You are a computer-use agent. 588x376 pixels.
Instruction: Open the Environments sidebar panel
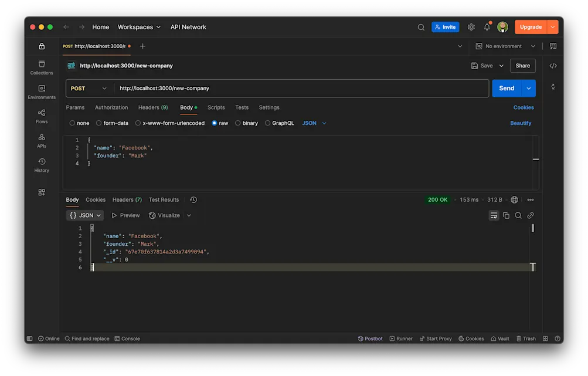(x=42, y=92)
